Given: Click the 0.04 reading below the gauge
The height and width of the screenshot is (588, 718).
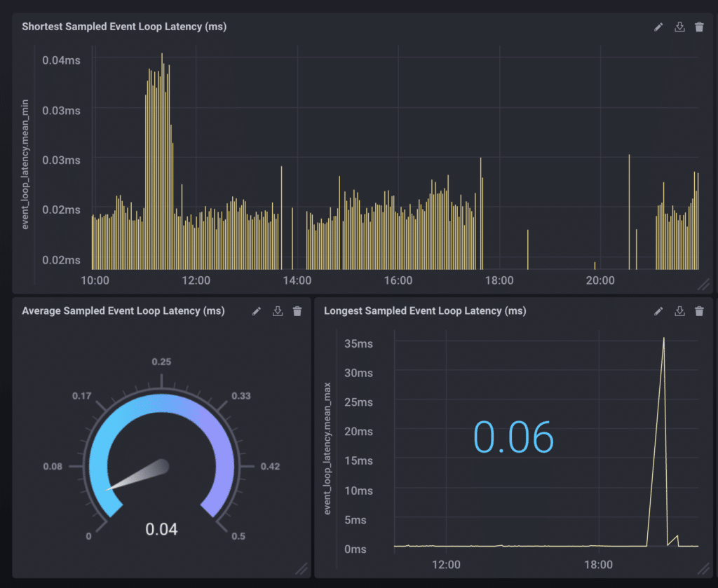Looking at the screenshot, I should [x=161, y=529].
